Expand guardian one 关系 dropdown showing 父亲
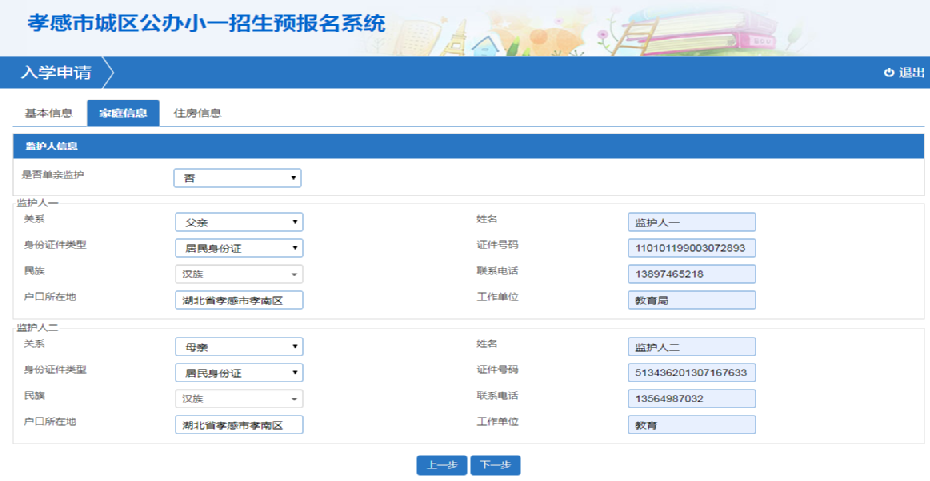Viewport: 930px width, 481px height. tap(238, 222)
